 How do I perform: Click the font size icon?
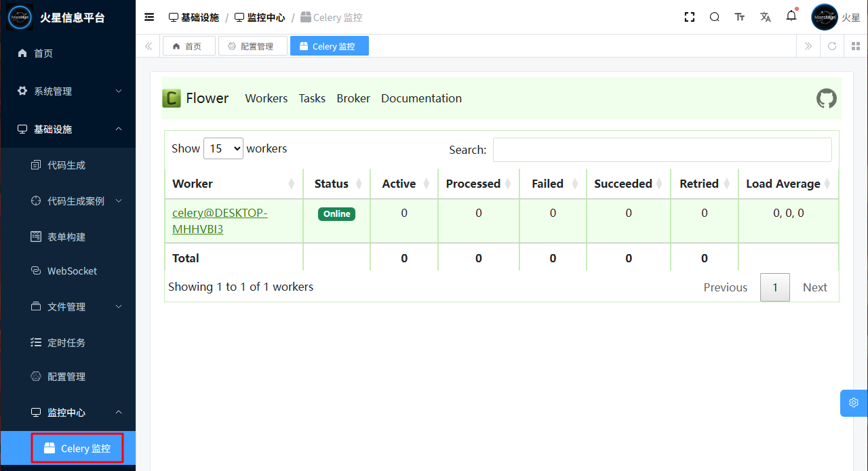[740, 18]
